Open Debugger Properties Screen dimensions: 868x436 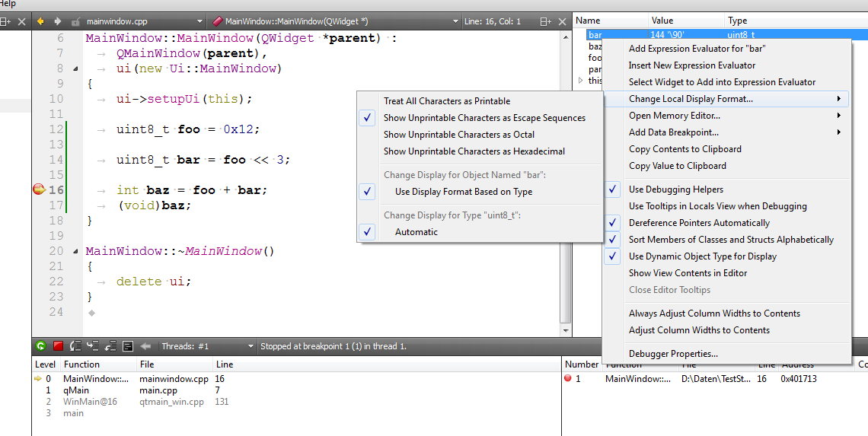pos(673,354)
